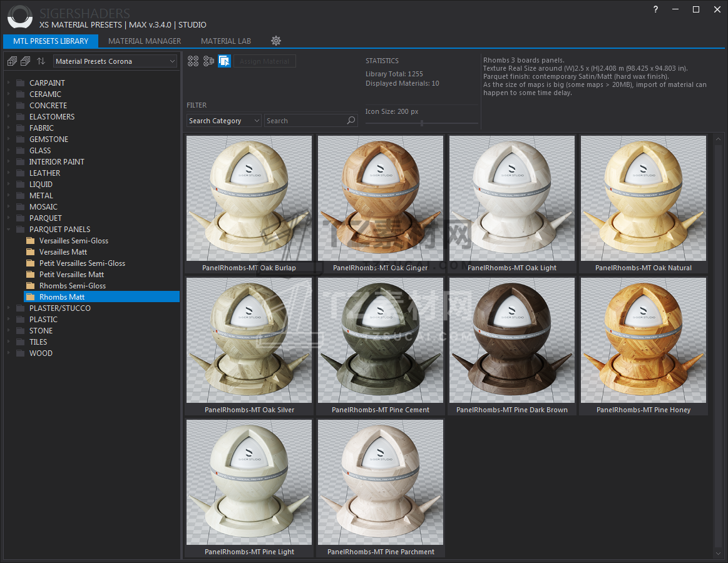Screen dimensions: 728x563
Task: Select the PanelRhombs-MT Pine Honey thumbnail
Action: click(643, 340)
